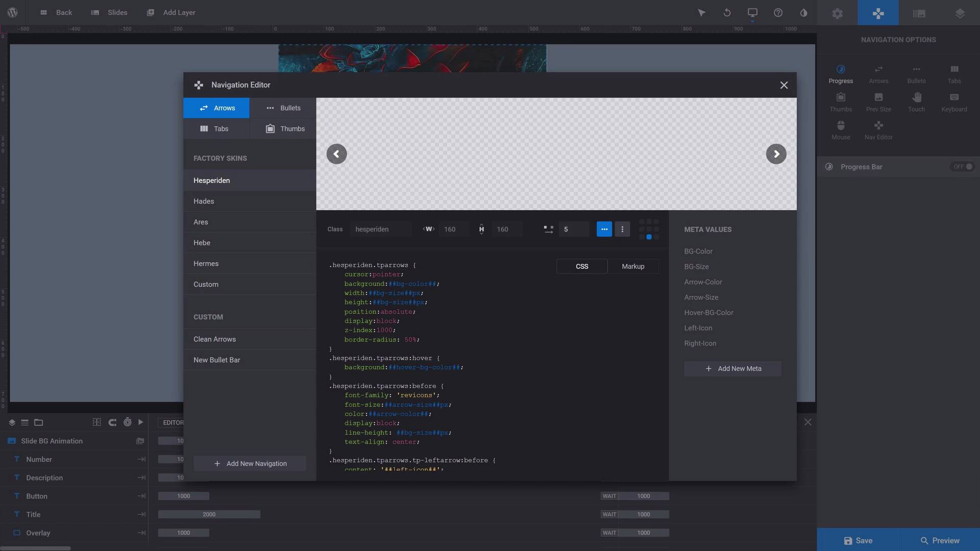Image resolution: width=980 pixels, height=551 pixels.
Task: Open Keyboard navigation options
Action: [954, 102]
